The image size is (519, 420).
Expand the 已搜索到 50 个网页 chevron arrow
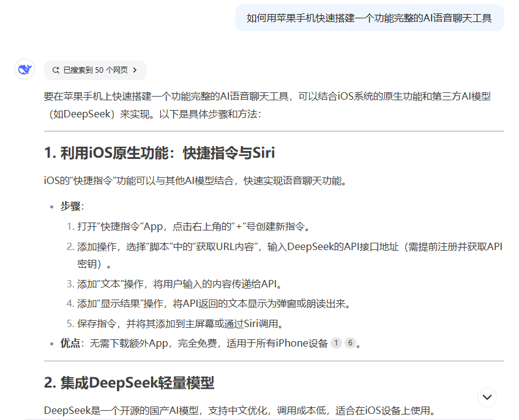(x=135, y=70)
